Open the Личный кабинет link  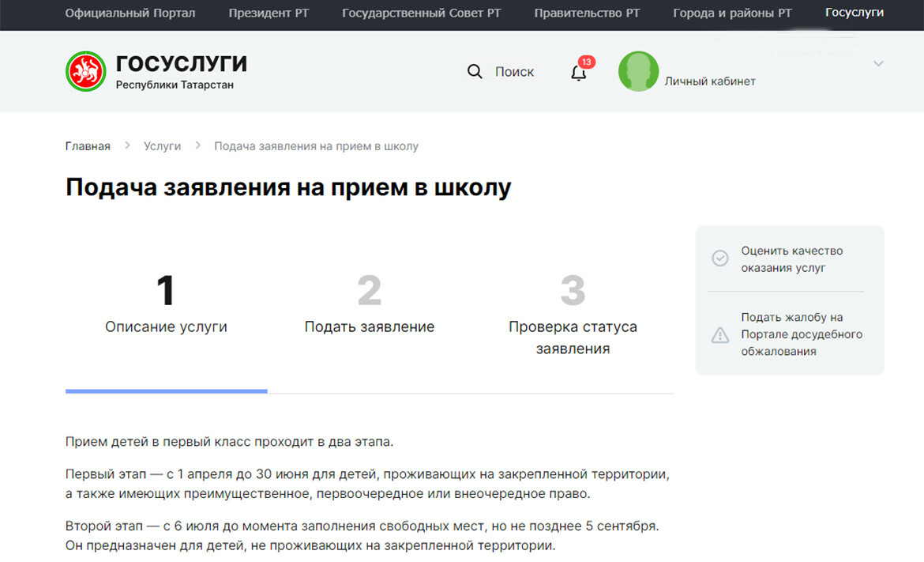[709, 81]
